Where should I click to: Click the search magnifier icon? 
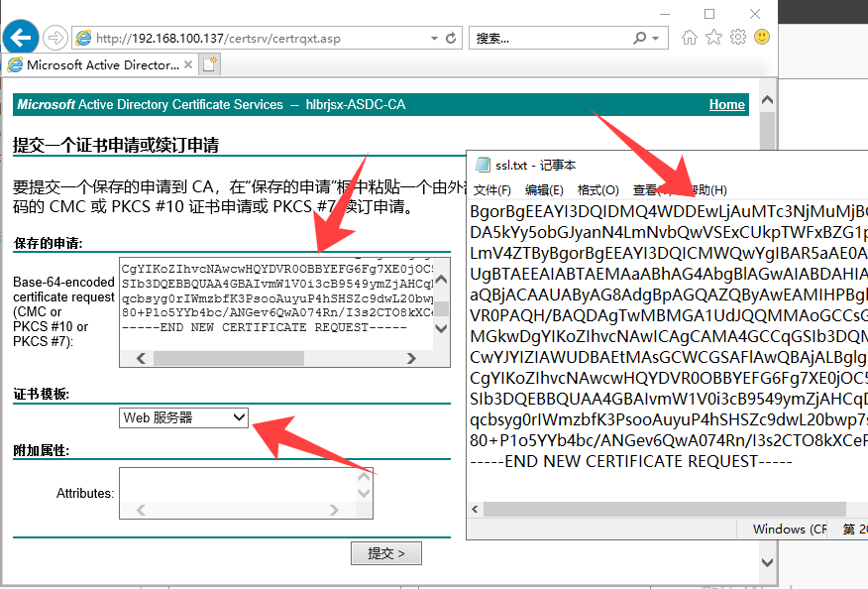[x=639, y=38]
